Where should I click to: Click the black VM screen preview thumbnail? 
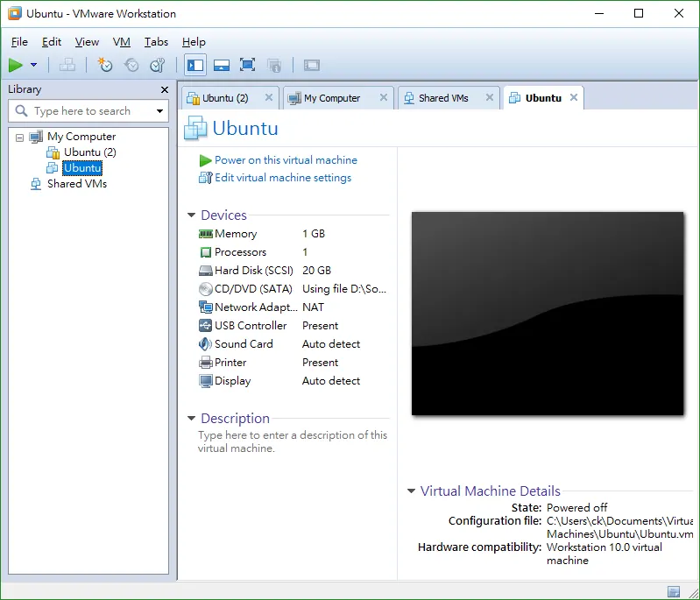pos(548,314)
